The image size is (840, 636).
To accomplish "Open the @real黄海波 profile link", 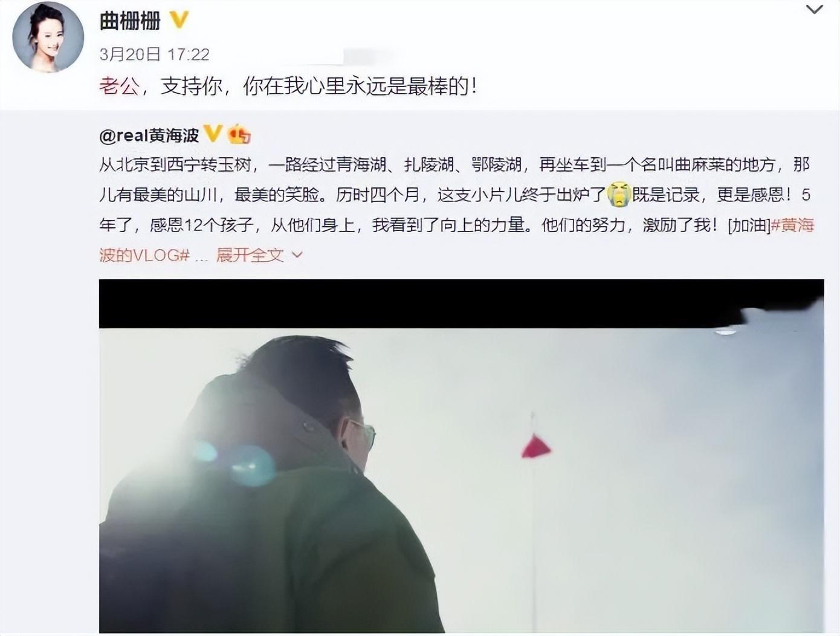I will tap(149, 135).
